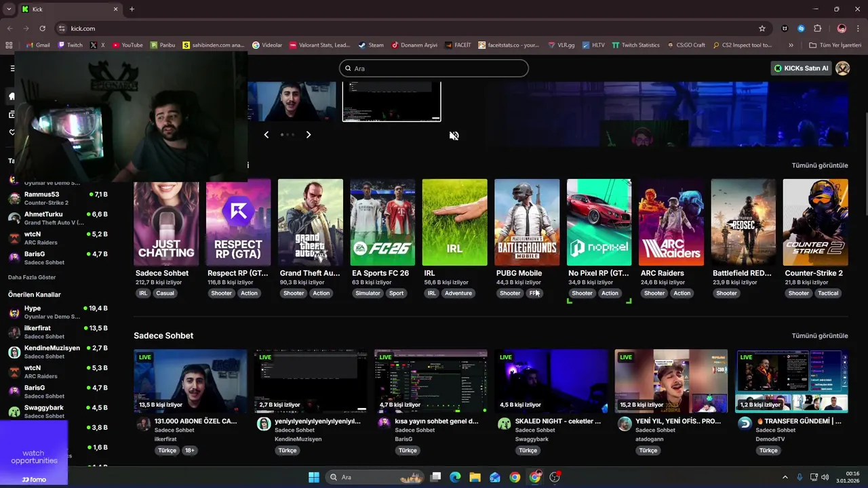Open the browser extensions puzzle icon
The image size is (868, 488).
pyautogui.click(x=817, y=28)
